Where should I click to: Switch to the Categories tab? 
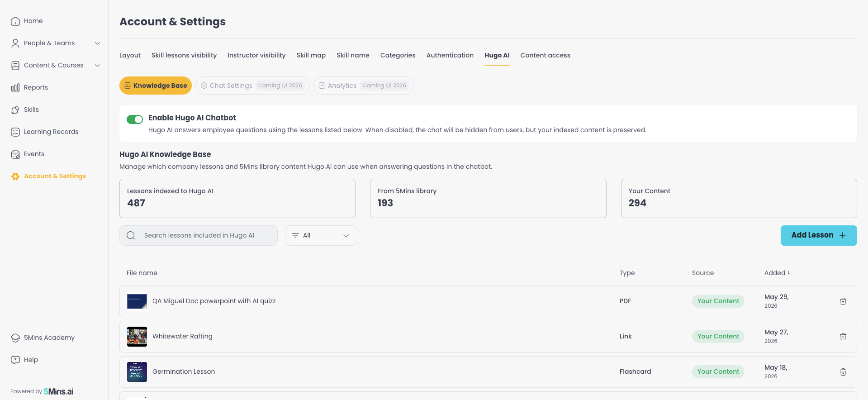click(x=398, y=55)
